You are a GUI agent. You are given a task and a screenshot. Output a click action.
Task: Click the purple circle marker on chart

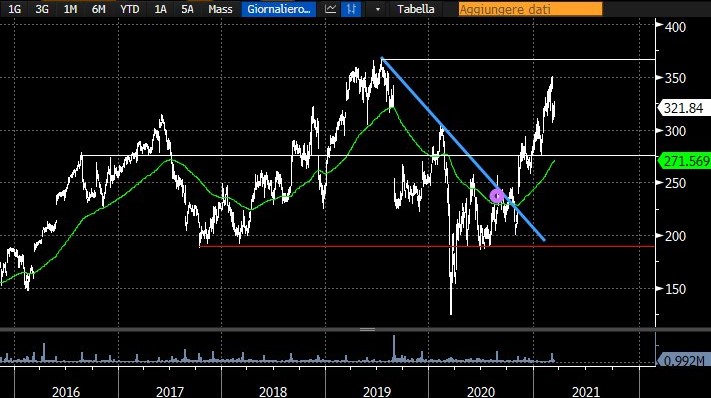tap(497, 196)
